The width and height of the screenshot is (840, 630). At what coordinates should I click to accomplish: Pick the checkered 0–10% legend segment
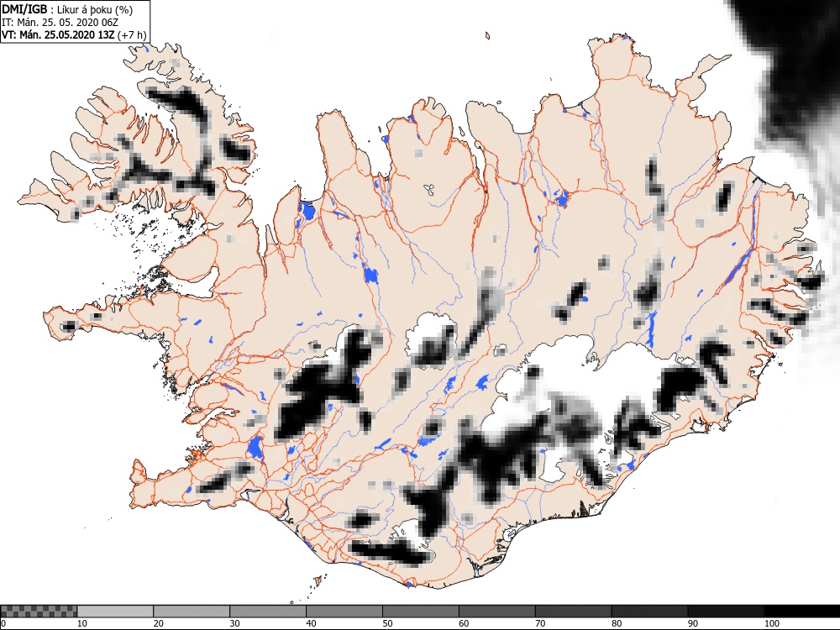39,612
